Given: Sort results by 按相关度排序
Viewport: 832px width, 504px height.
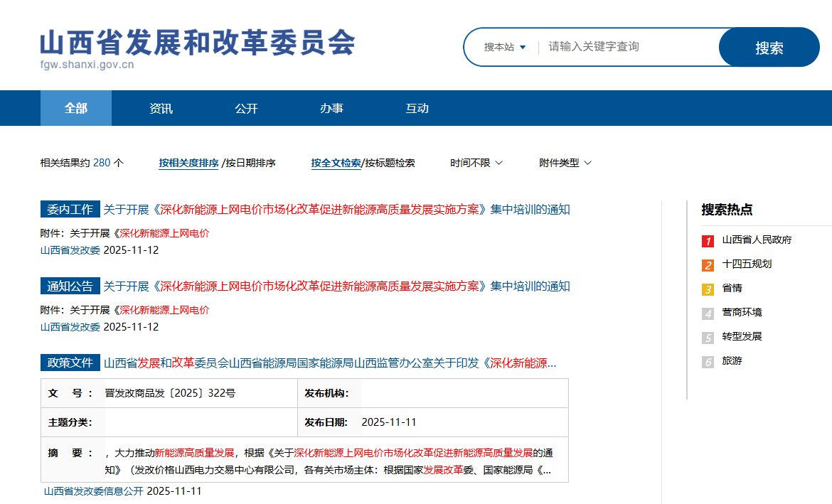Looking at the screenshot, I should [x=188, y=163].
